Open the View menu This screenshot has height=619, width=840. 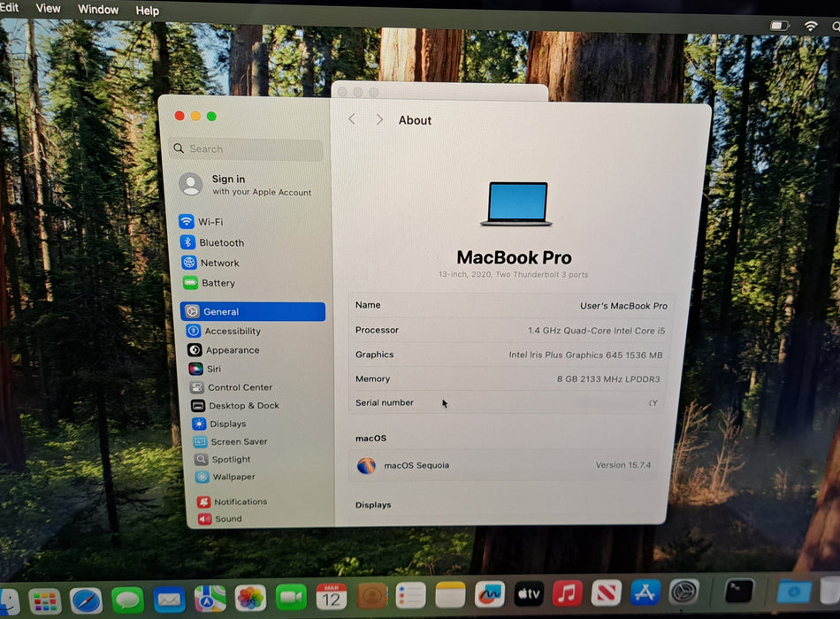point(49,8)
